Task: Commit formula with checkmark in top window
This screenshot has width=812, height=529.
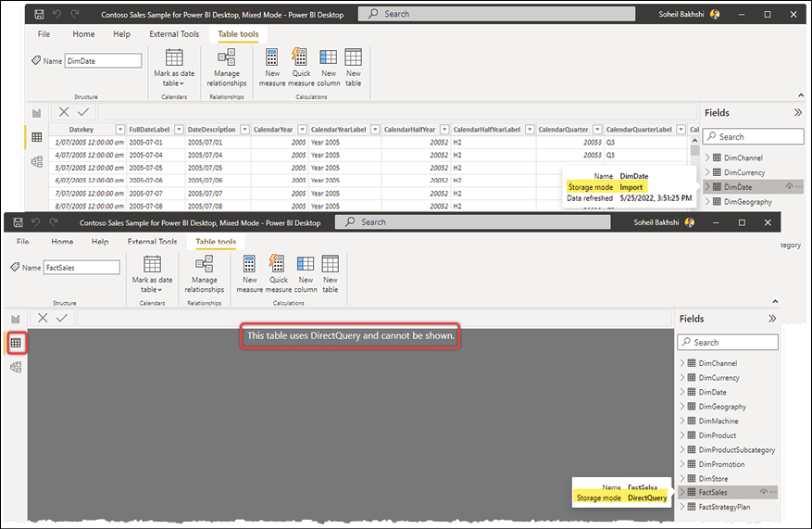Action: click(83, 112)
